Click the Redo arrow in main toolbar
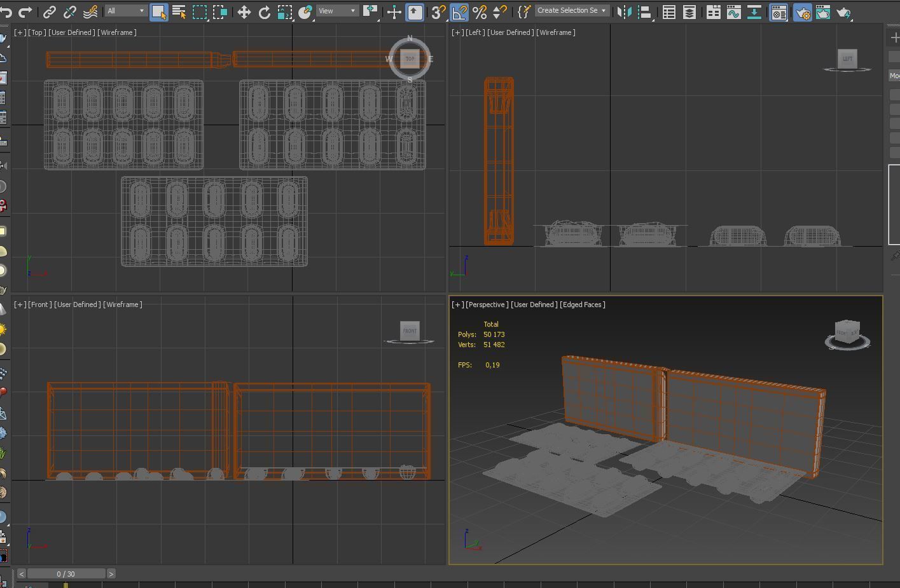This screenshot has width=900, height=588. coord(25,11)
